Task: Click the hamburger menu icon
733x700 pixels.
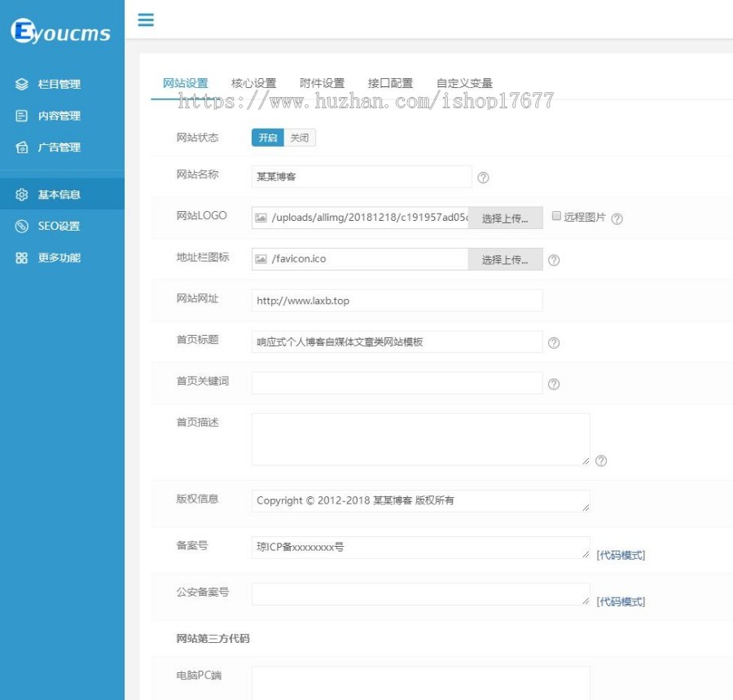Action: pos(146,20)
